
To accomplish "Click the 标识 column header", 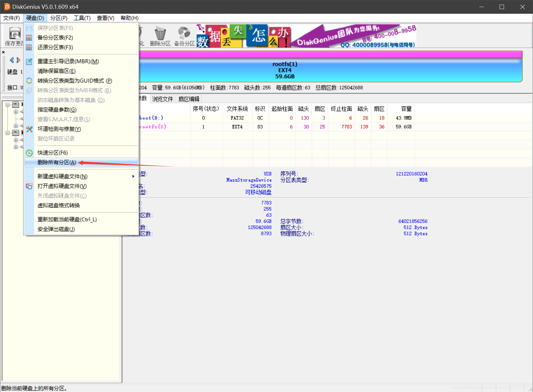I will [260, 109].
